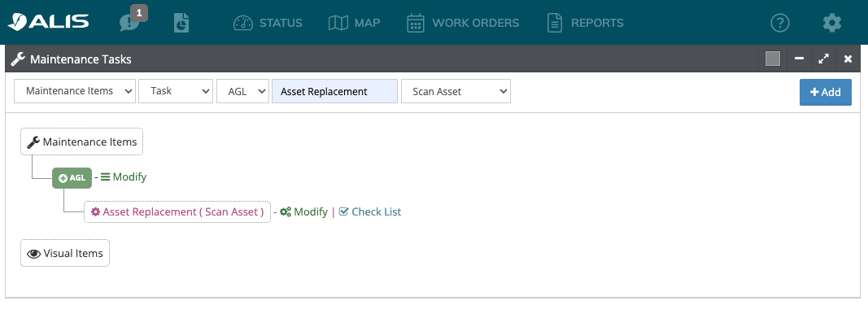Image resolution: width=868 pixels, height=318 pixels.
Task: Expand the Maintenance Tasks panel to fullscreen
Action: [x=824, y=59]
